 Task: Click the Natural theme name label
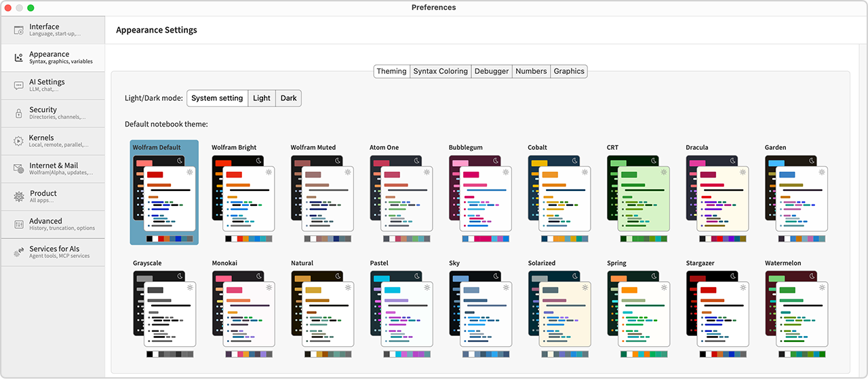302,263
